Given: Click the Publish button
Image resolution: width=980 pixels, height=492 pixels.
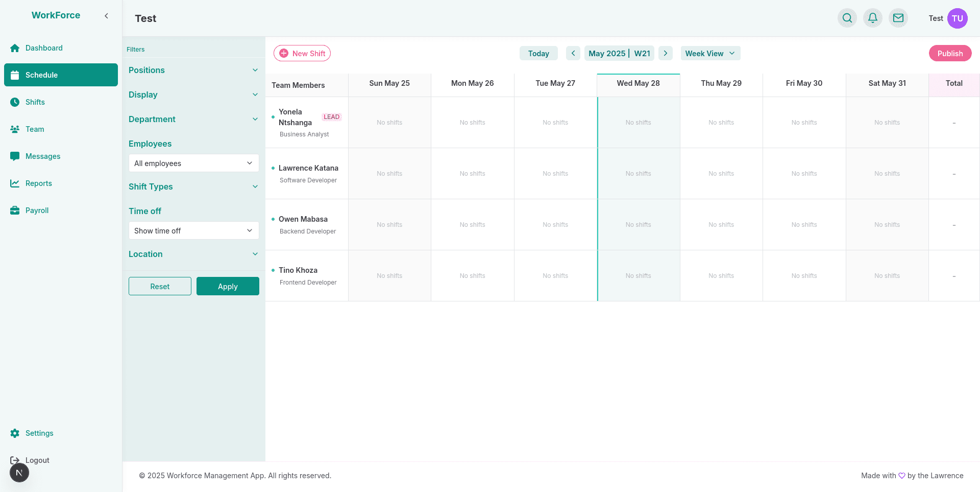Looking at the screenshot, I should point(950,53).
